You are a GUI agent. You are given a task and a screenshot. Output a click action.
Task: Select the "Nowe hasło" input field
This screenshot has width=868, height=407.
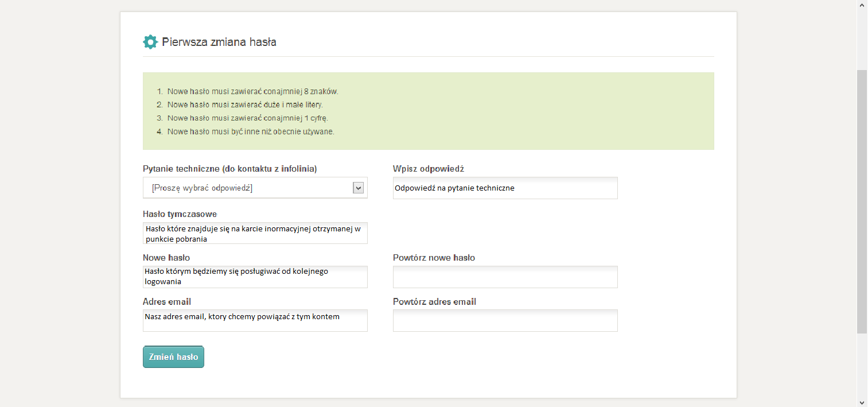[255, 277]
